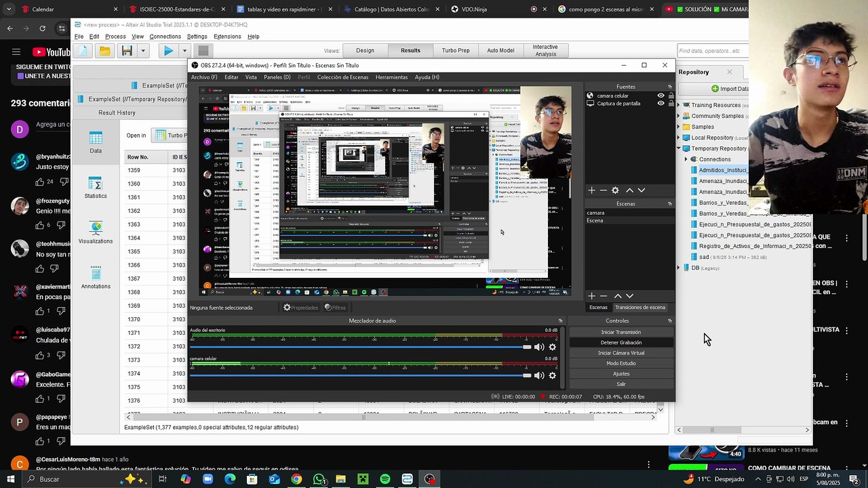Undock the Fuentes panel icon

(670, 87)
